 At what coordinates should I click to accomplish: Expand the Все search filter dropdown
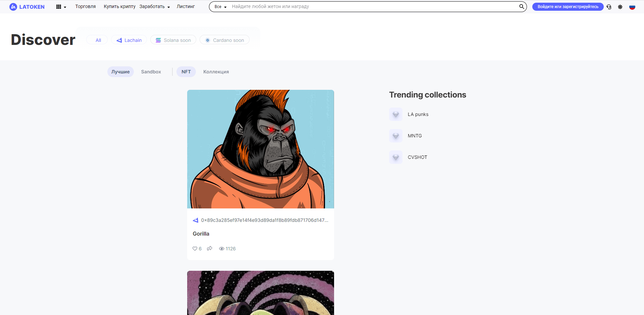click(220, 7)
